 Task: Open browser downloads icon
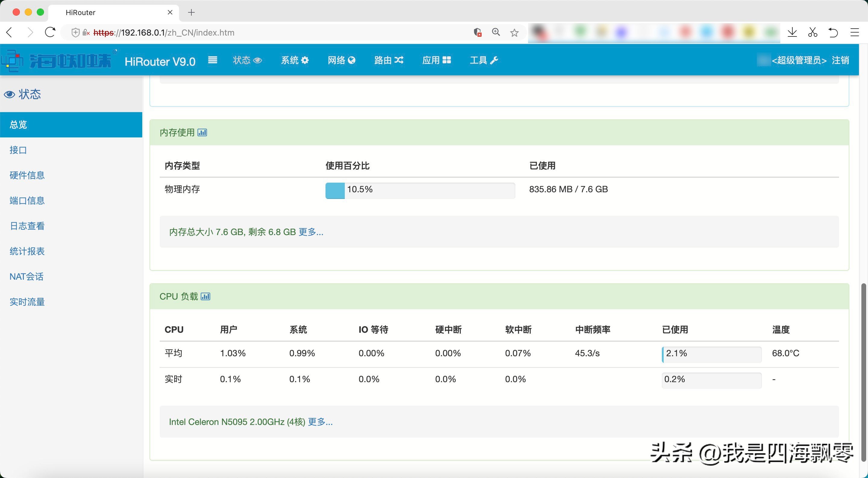click(792, 33)
